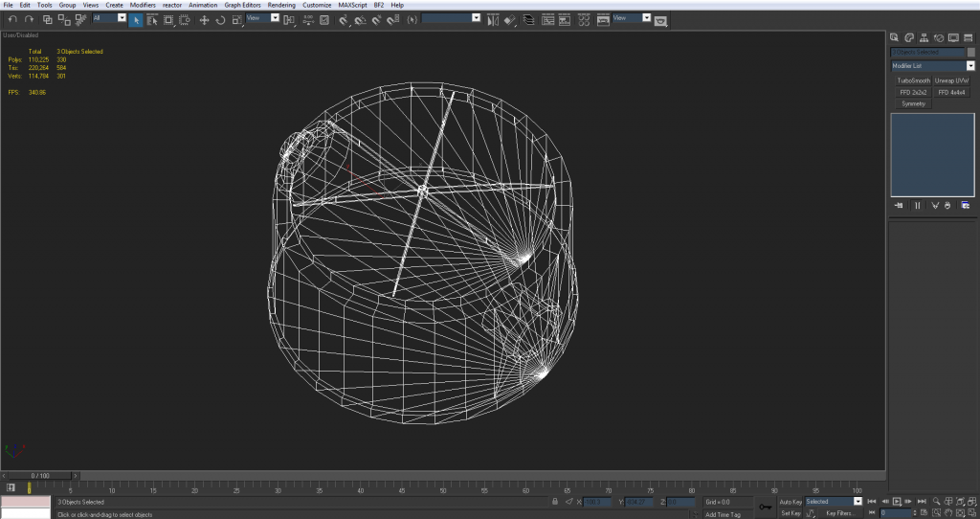
Task: Click the Set Keys key icon
Action: (765, 507)
